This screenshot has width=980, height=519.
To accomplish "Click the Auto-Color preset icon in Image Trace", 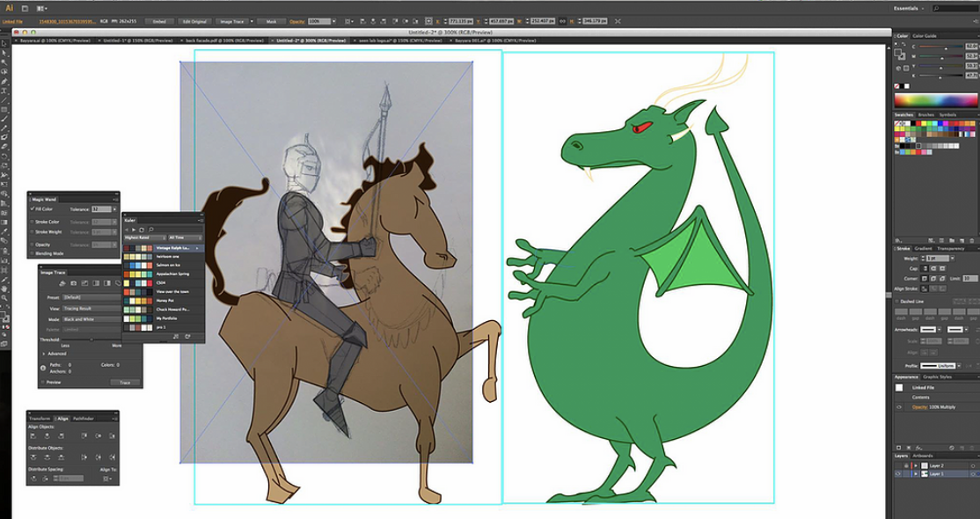I will tap(62, 282).
